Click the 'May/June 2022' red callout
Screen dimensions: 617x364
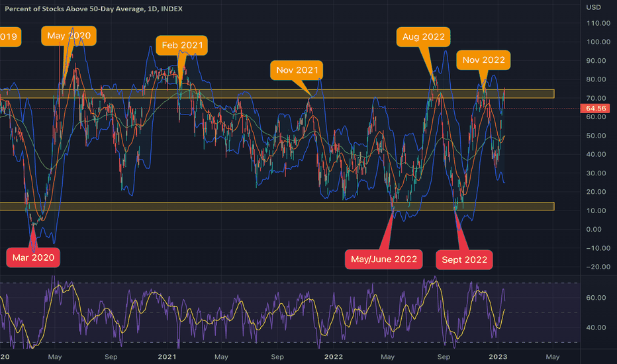pyautogui.click(x=384, y=259)
